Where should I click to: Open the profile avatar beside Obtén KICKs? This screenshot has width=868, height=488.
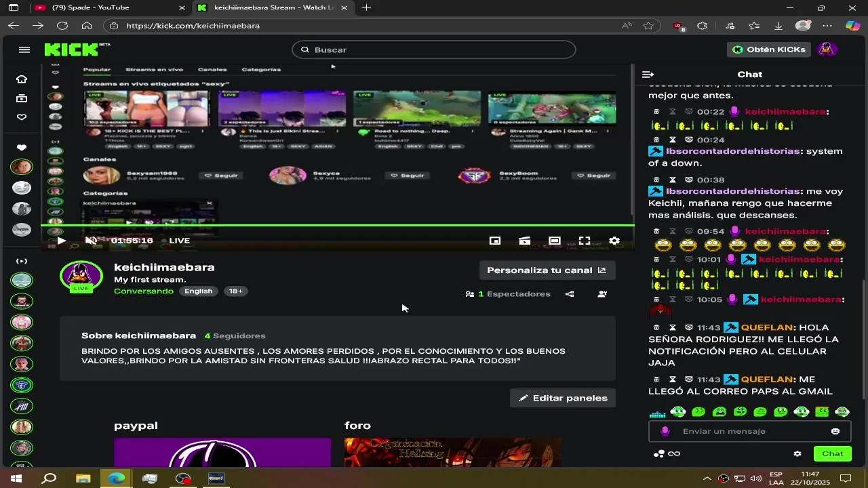coord(826,49)
